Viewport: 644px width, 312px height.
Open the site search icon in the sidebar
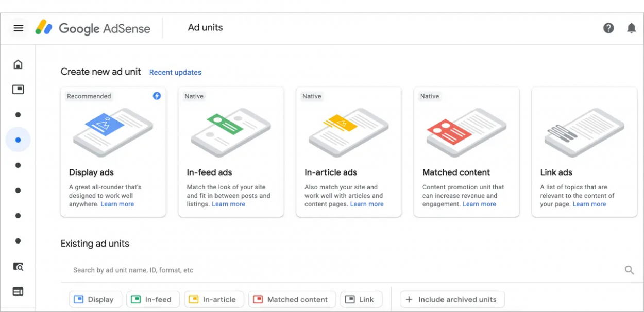click(x=18, y=267)
